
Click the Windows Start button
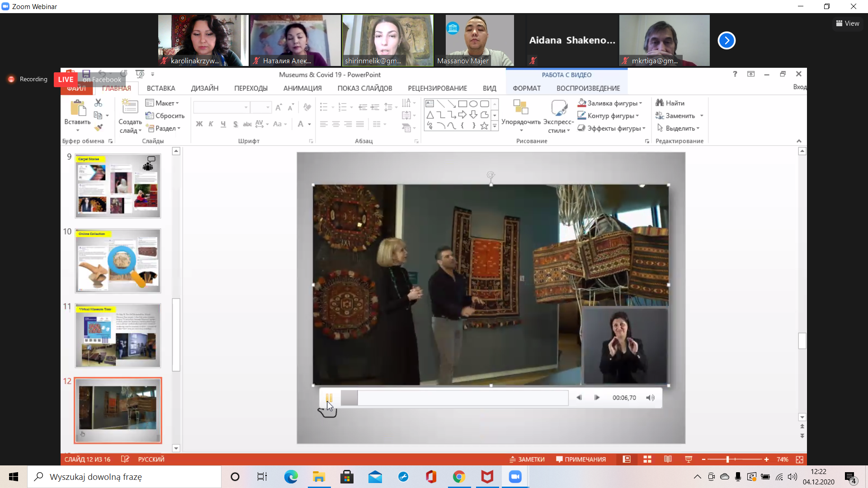coord(14,477)
